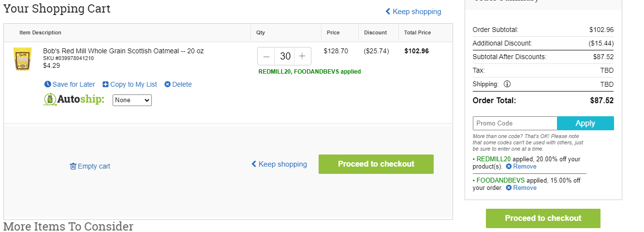Focus the Promo Code input field

click(515, 124)
